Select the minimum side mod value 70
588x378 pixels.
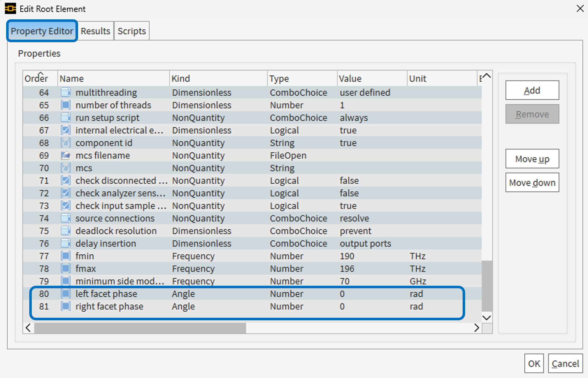[345, 281]
